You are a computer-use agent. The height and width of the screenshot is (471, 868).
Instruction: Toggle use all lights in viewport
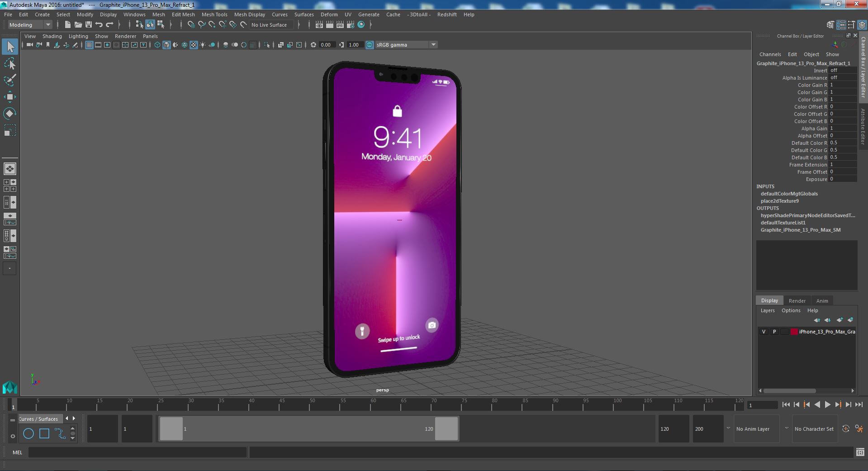(x=203, y=45)
